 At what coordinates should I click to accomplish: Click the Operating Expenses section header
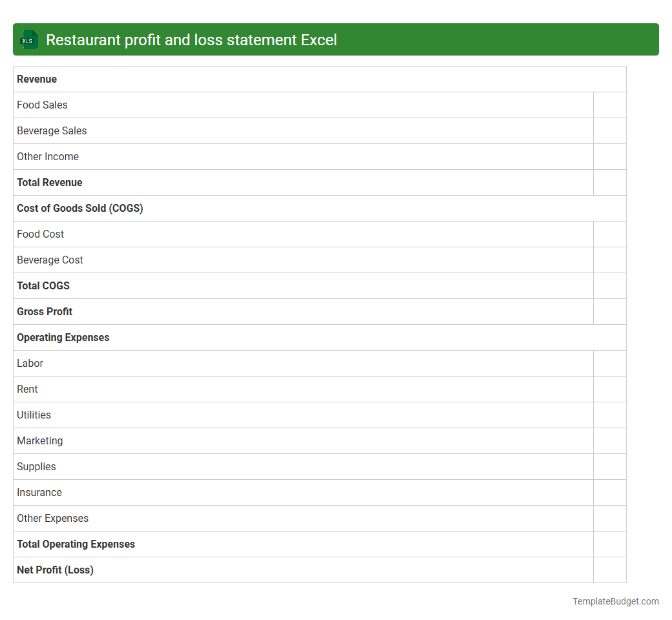tap(63, 337)
